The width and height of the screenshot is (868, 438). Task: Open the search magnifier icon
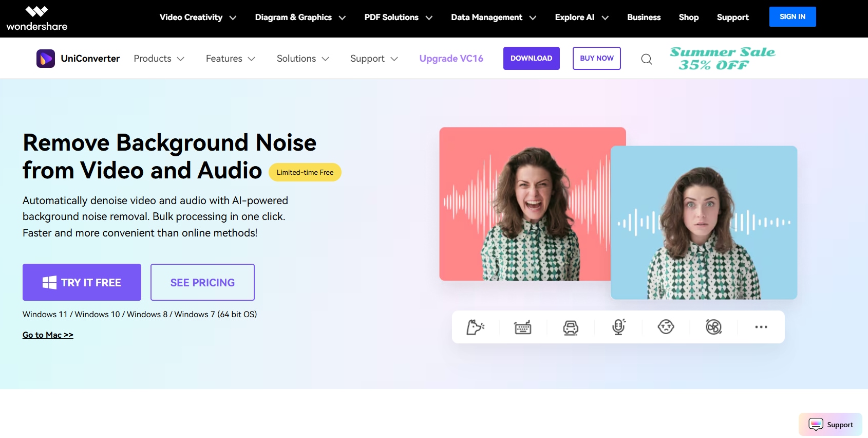pos(647,59)
